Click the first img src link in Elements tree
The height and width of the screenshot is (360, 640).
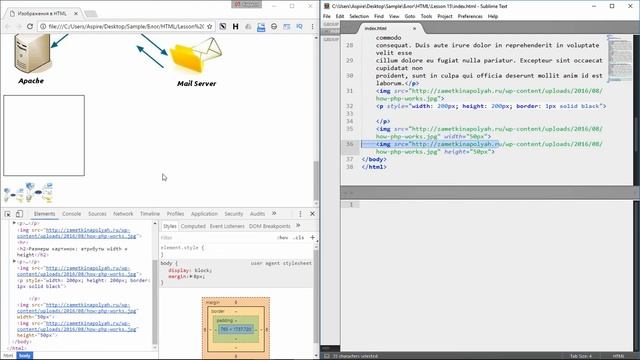click(77, 233)
